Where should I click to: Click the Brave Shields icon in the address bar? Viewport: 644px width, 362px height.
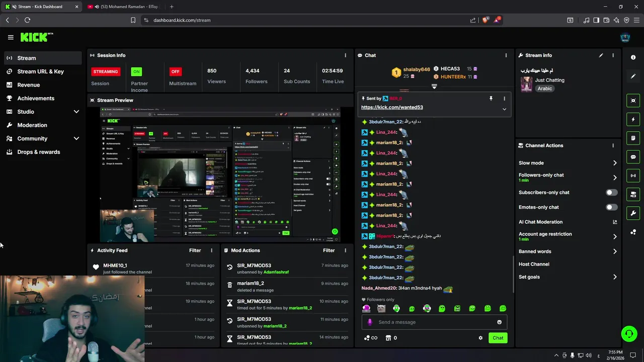pos(485,20)
